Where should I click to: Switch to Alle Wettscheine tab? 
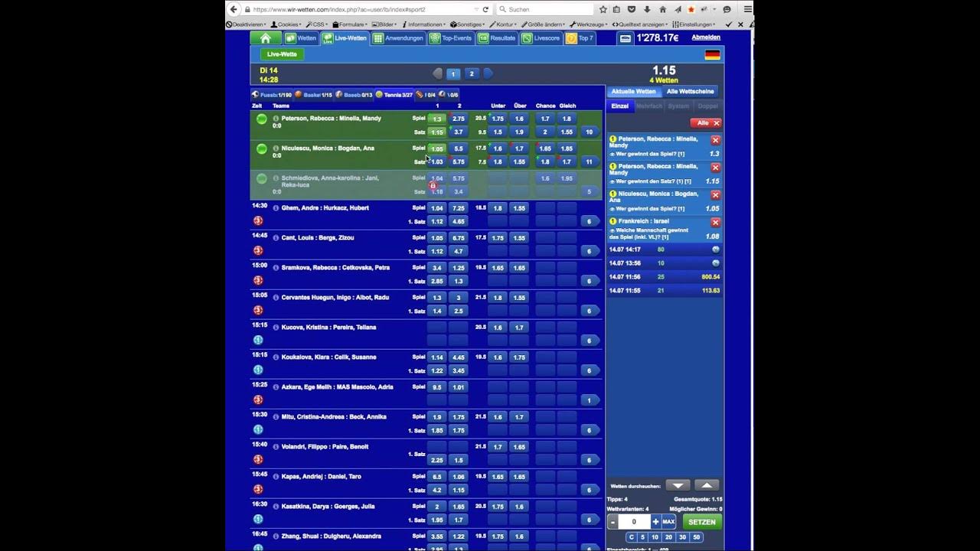(x=690, y=91)
